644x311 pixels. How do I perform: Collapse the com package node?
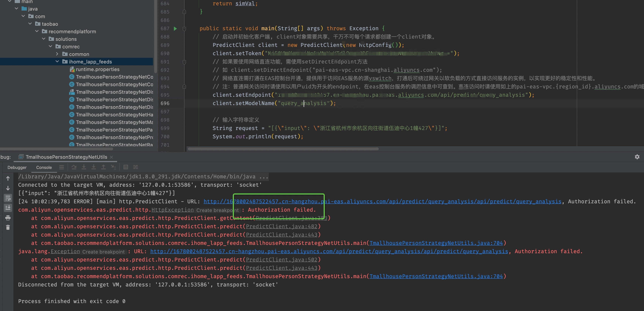(x=23, y=16)
